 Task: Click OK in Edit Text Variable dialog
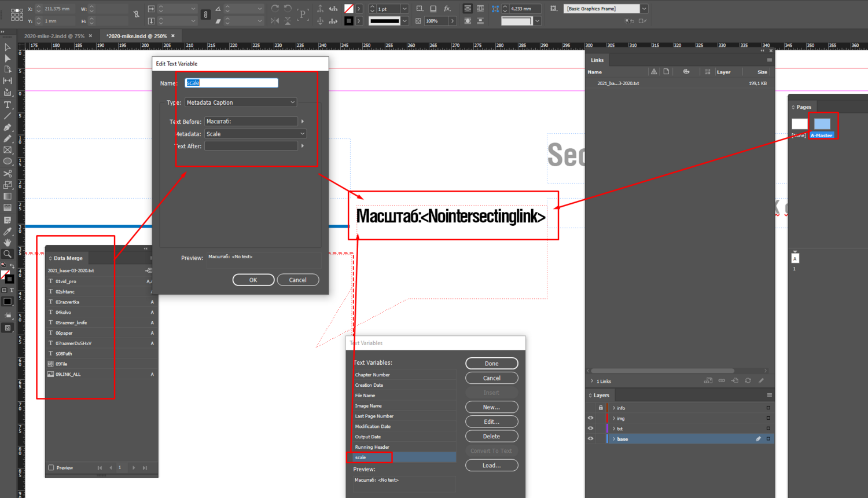pos(253,280)
